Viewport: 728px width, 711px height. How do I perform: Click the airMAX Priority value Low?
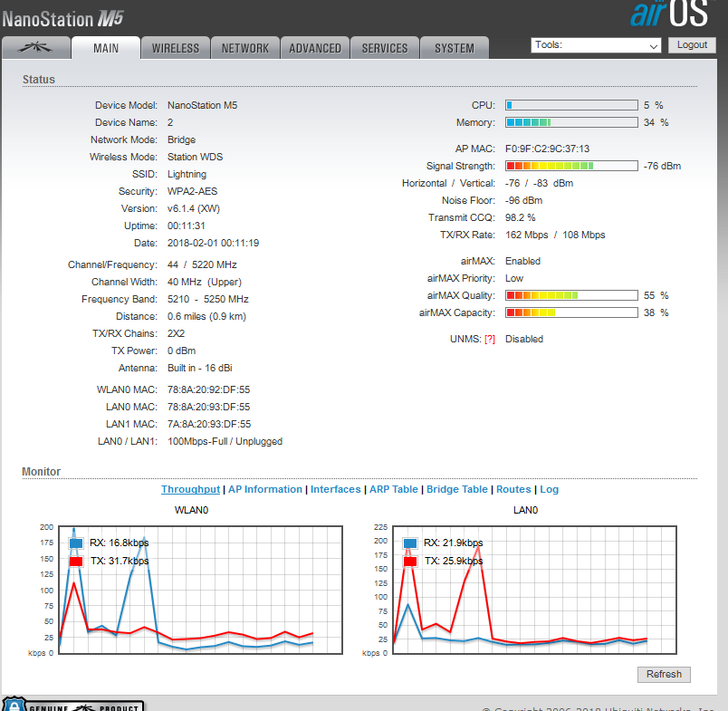pos(514,278)
